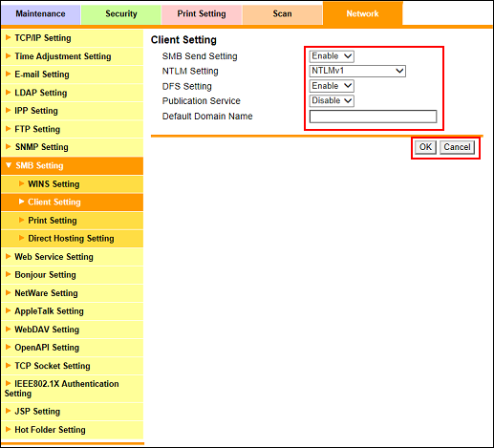Expand the TCP/IP Setting arrow icon

9,37
